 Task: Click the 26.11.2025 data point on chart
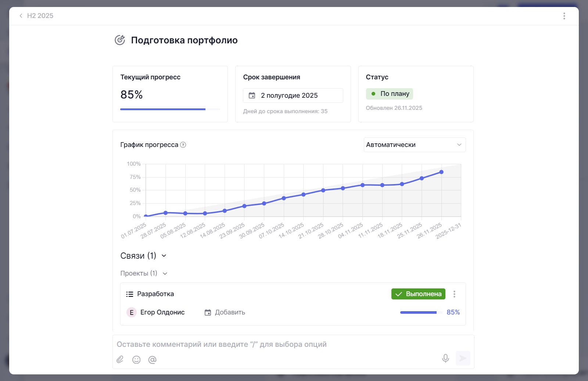pos(441,172)
